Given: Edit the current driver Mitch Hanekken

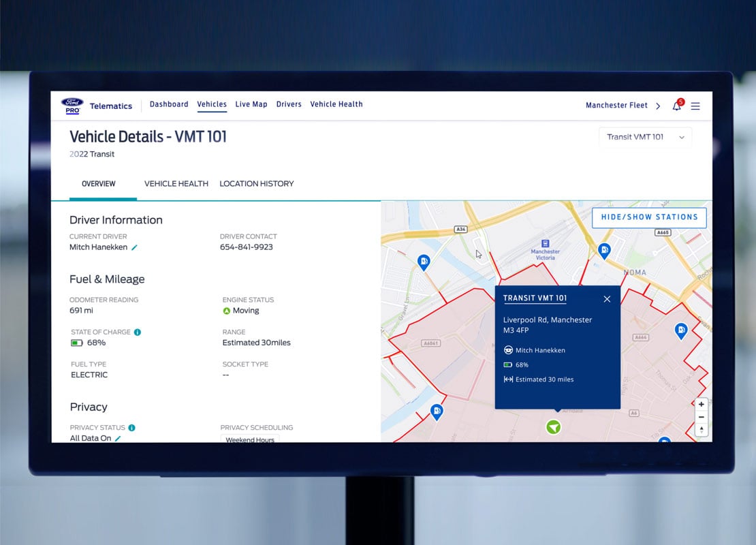Looking at the screenshot, I should (x=135, y=247).
